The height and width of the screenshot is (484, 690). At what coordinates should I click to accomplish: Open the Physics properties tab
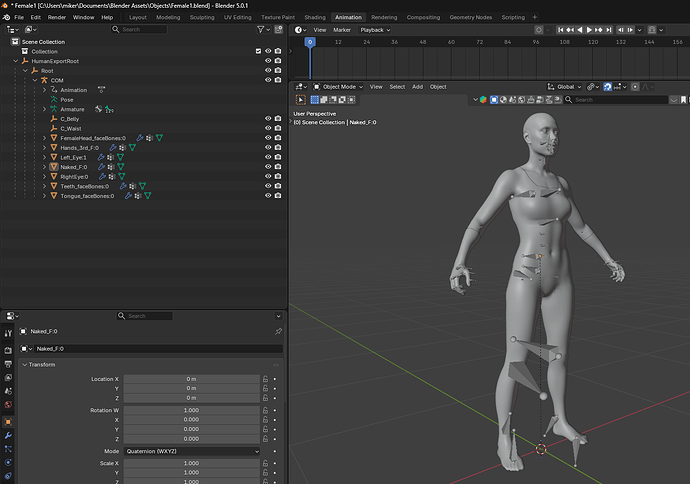(8, 462)
